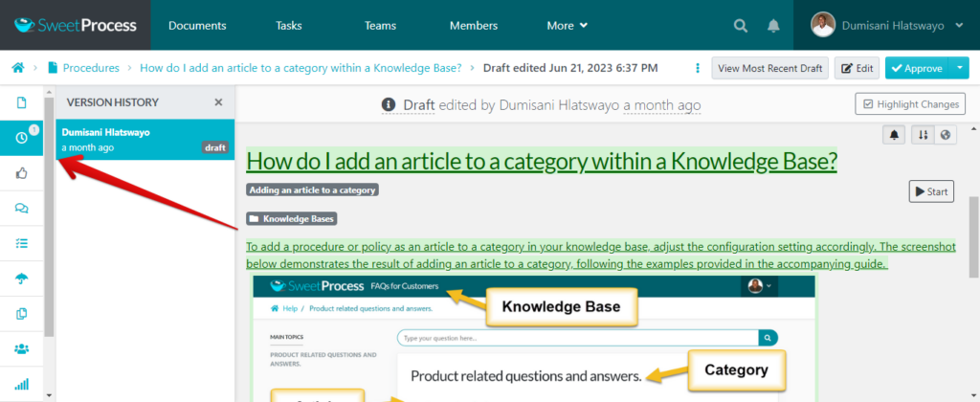Click Dumisani Hlatswayo profile avatar
This screenshot has height=402, width=980.
pos(822,26)
